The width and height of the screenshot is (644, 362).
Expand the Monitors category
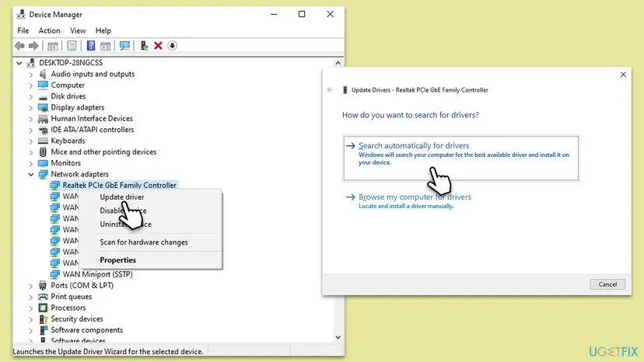31,163
